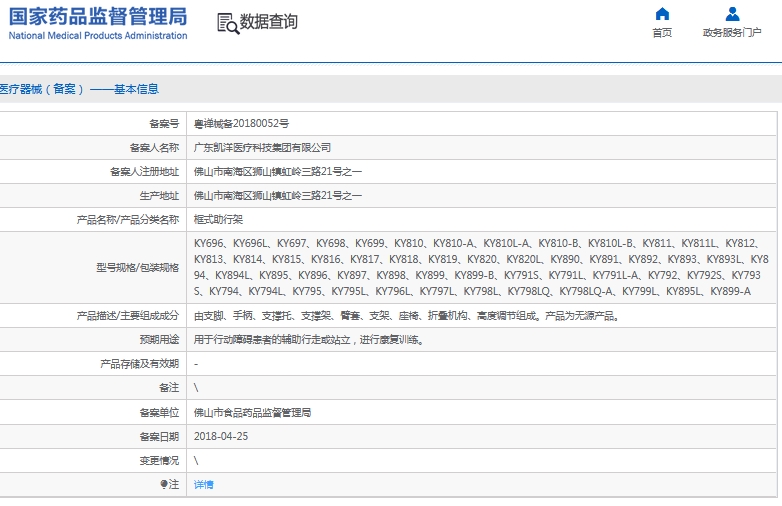This screenshot has width=782, height=506.
Task: Click the 产品存储及有效期 row label
Action: (140, 364)
